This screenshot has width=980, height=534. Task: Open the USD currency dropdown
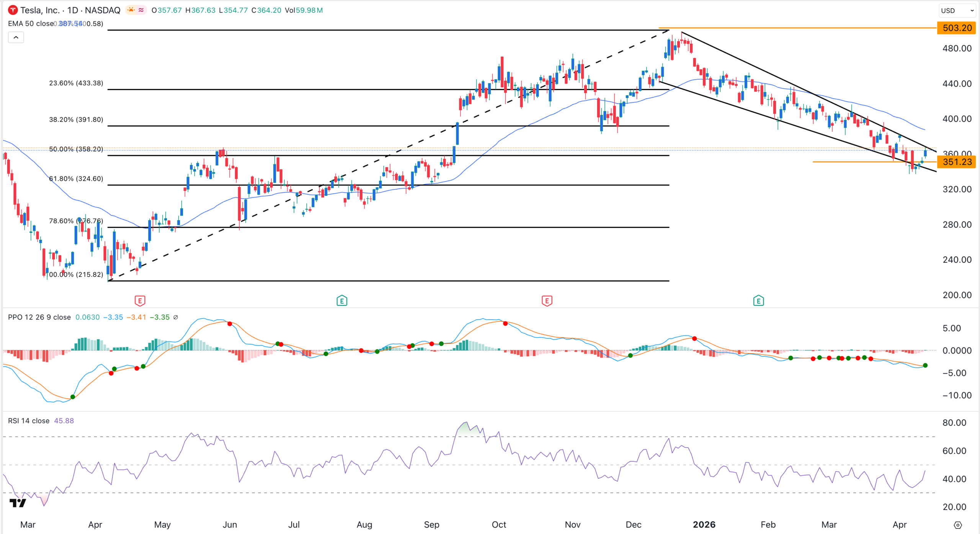[957, 11]
